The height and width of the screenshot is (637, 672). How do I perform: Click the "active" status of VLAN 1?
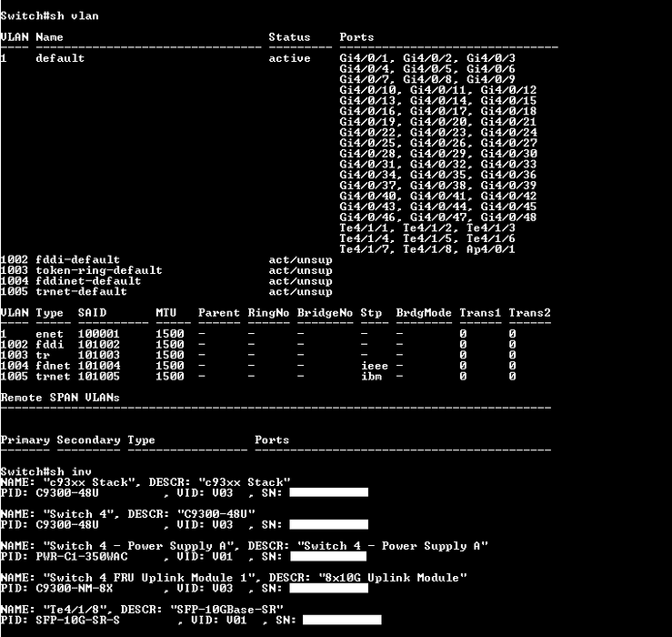[x=289, y=58]
